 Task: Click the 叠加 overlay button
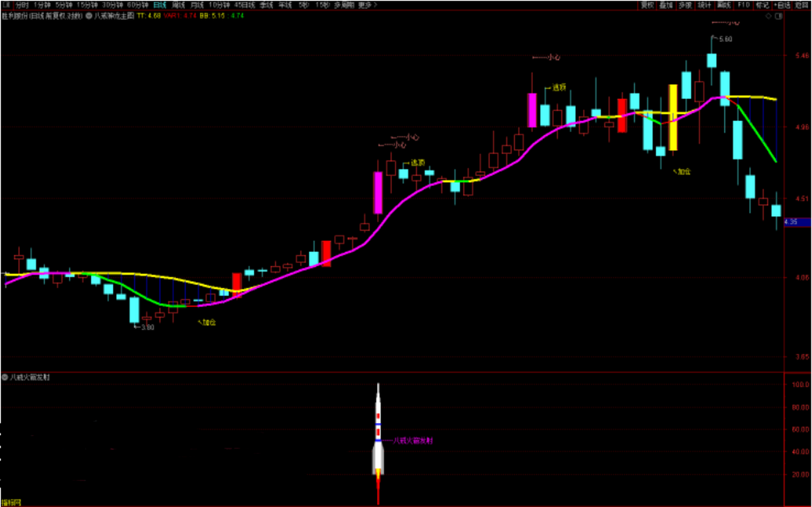click(x=666, y=5)
